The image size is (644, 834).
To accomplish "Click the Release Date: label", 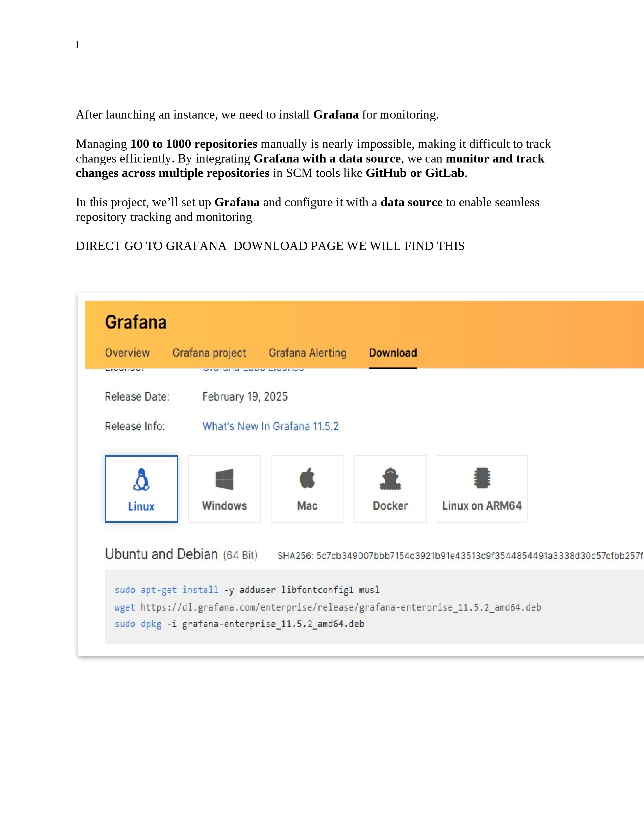I will (x=137, y=396).
